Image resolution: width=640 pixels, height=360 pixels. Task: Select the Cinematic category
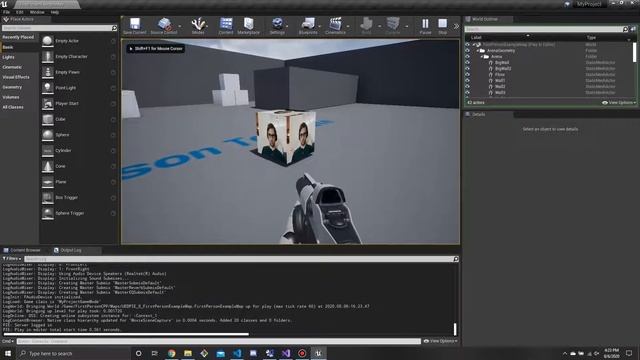point(12,67)
